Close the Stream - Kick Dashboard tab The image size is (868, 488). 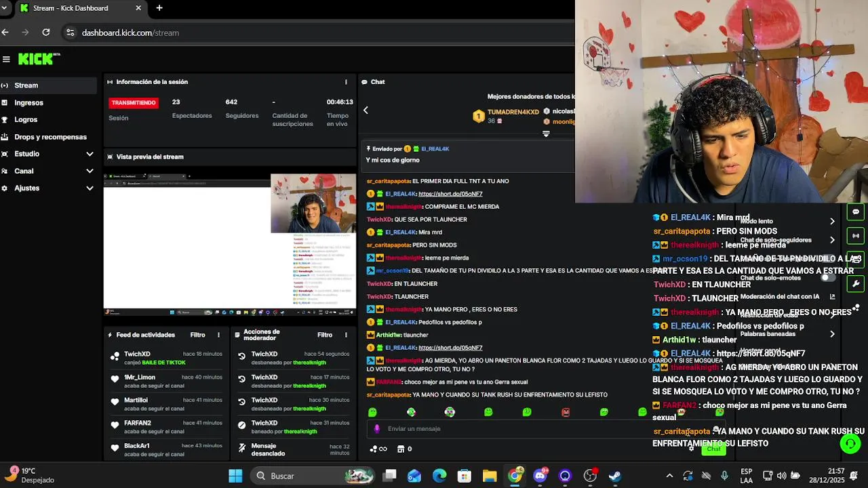tap(138, 8)
